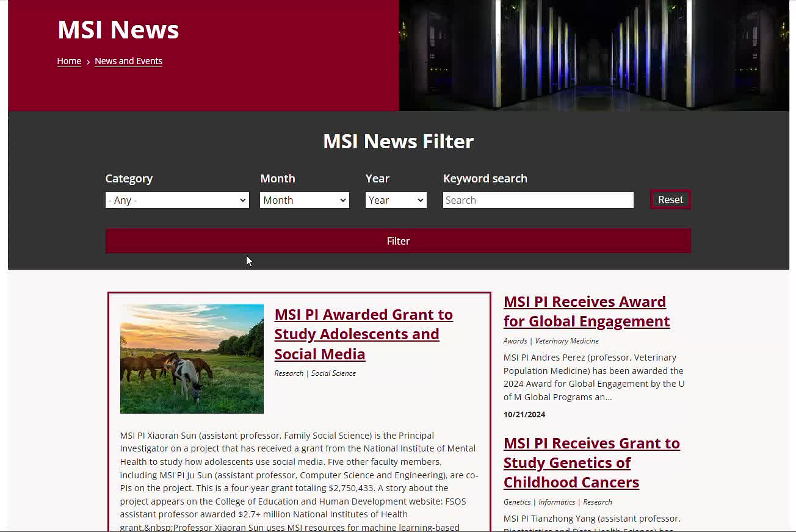This screenshot has width=796, height=532.
Task: Click the Veterinary Medicine tag
Action: point(566,341)
